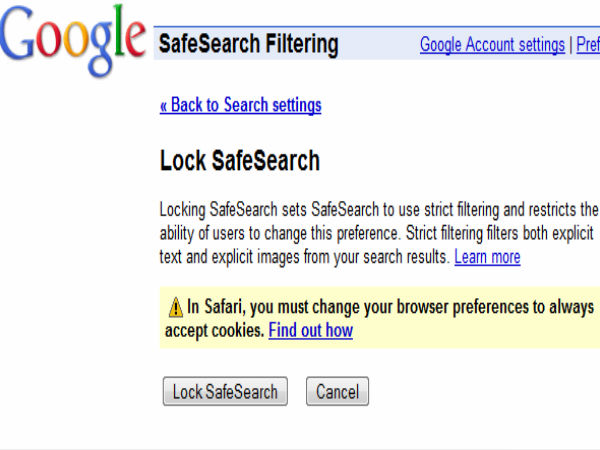Open Google Account settings link
The width and height of the screenshot is (600, 450).
tap(492, 44)
